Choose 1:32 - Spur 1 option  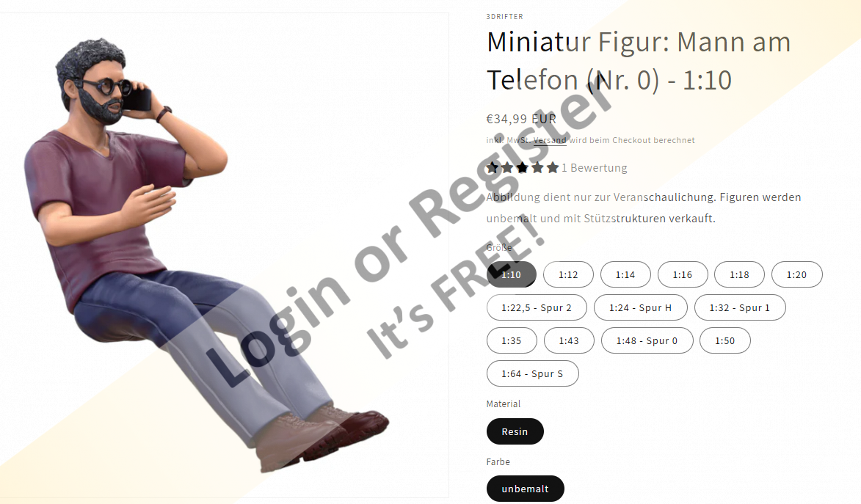click(x=740, y=307)
